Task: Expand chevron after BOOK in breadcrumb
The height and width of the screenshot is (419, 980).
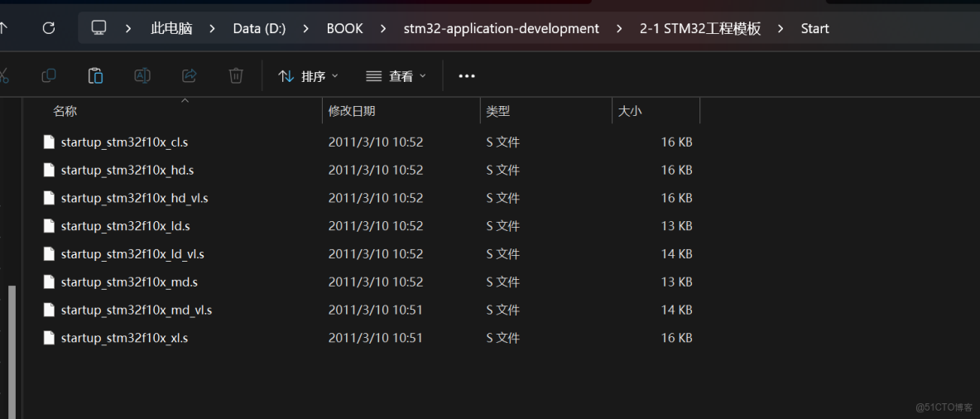Action: pos(383,28)
